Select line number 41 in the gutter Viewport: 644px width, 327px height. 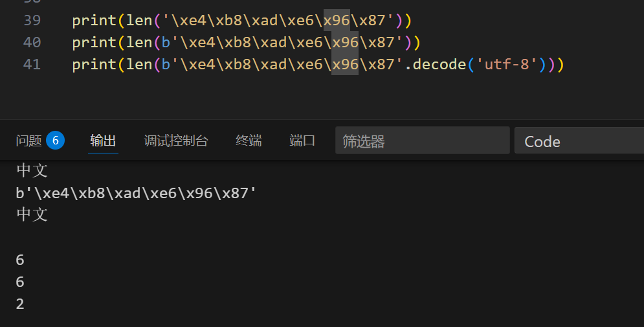32,65
